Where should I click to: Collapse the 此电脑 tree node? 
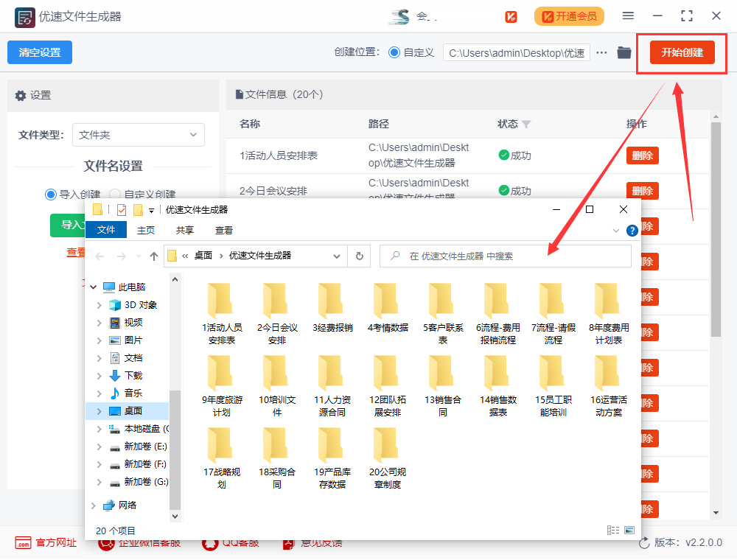[94, 287]
